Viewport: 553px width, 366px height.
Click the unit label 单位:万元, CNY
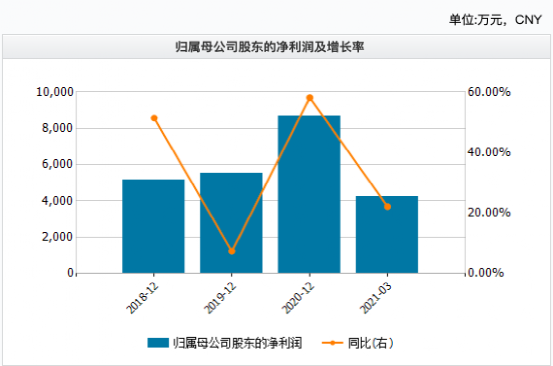click(x=495, y=20)
